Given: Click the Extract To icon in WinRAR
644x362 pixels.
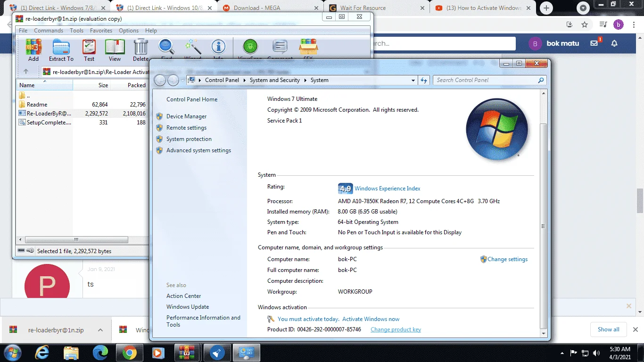Looking at the screenshot, I should tap(61, 50).
